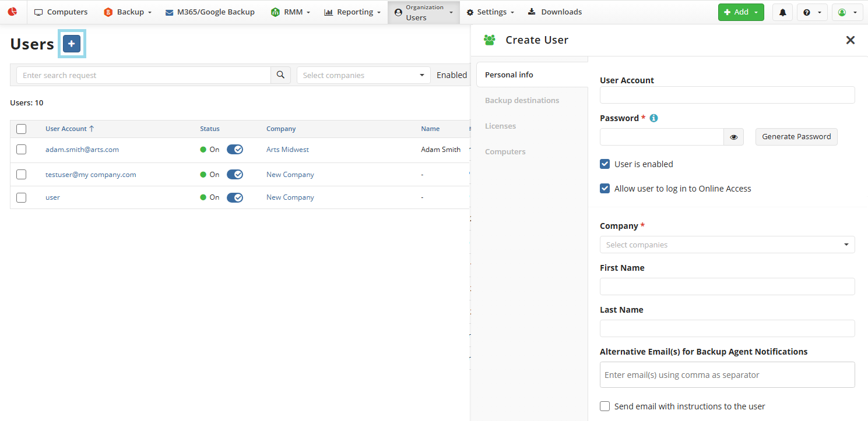Check Send email with instructions checkbox

click(605, 406)
